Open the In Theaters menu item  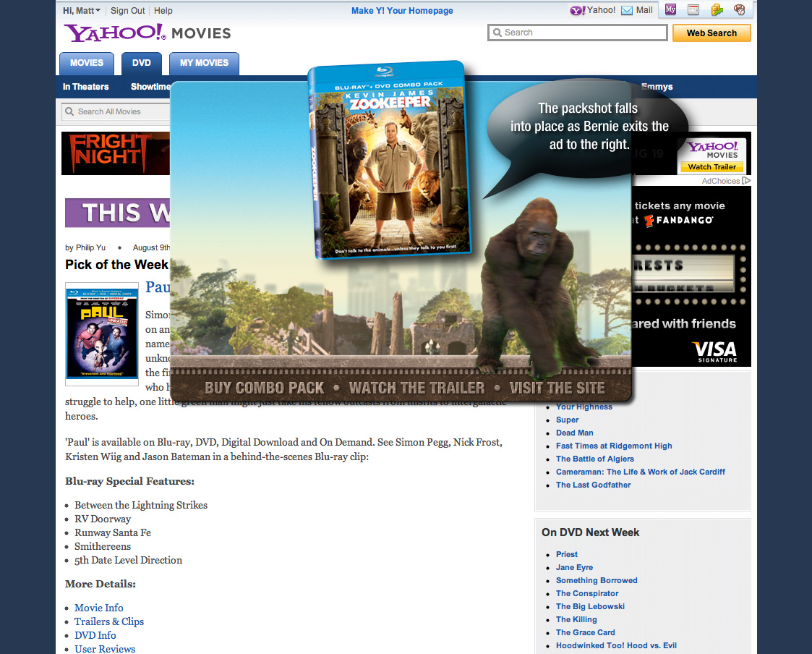click(86, 87)
